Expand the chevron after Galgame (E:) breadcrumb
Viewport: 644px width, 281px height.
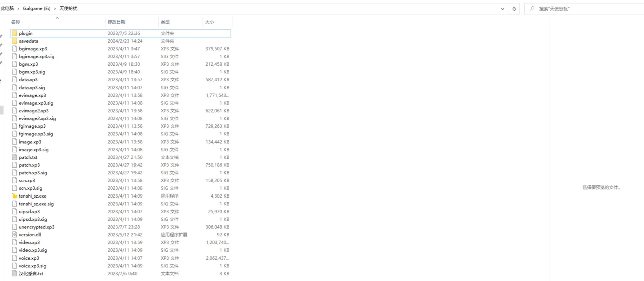click(55, 9)
